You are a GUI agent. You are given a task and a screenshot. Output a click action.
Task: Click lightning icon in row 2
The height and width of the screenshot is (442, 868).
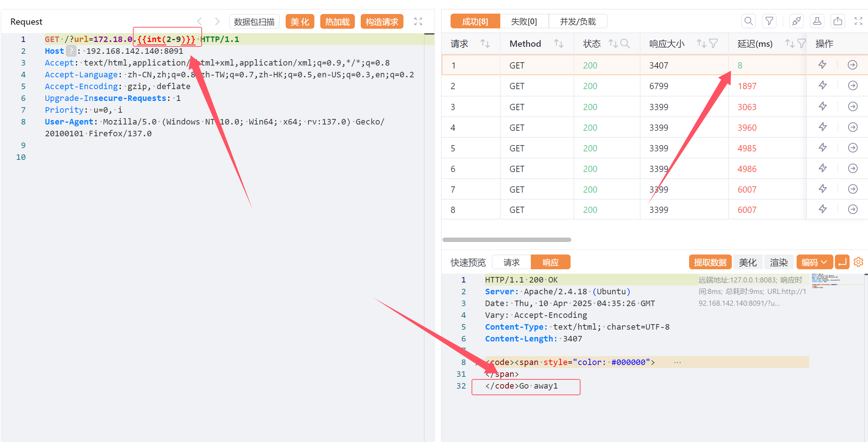pyautogui.click(x=822, y=86)
